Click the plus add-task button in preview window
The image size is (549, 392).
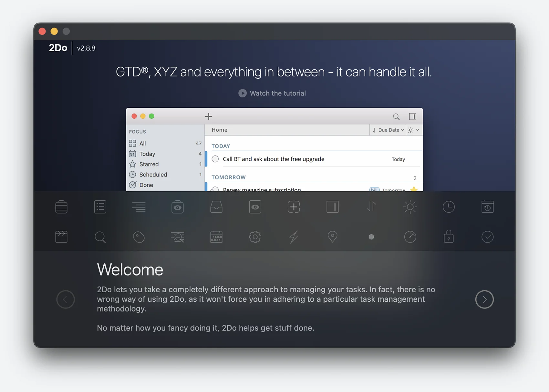pos(209,116)
